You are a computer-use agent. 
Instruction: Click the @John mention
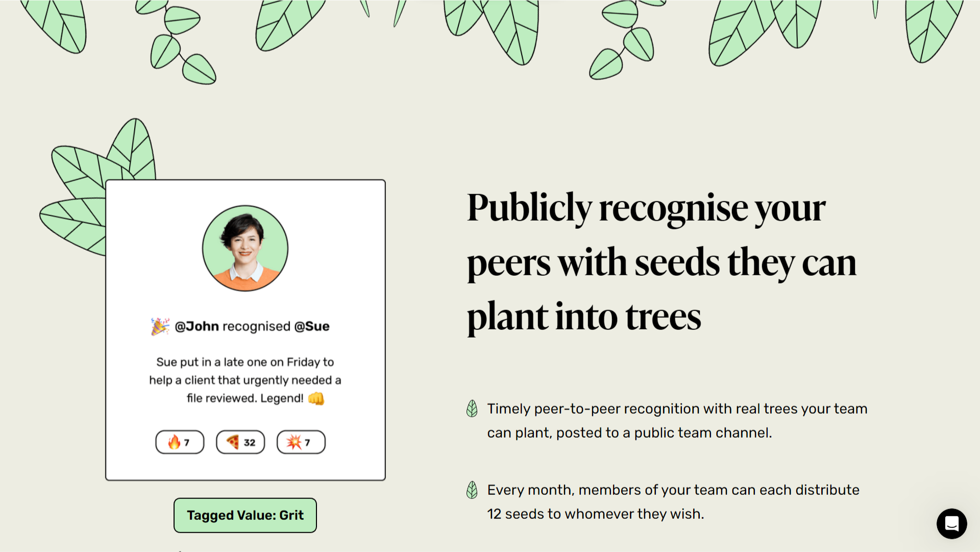tap(197, 326)
